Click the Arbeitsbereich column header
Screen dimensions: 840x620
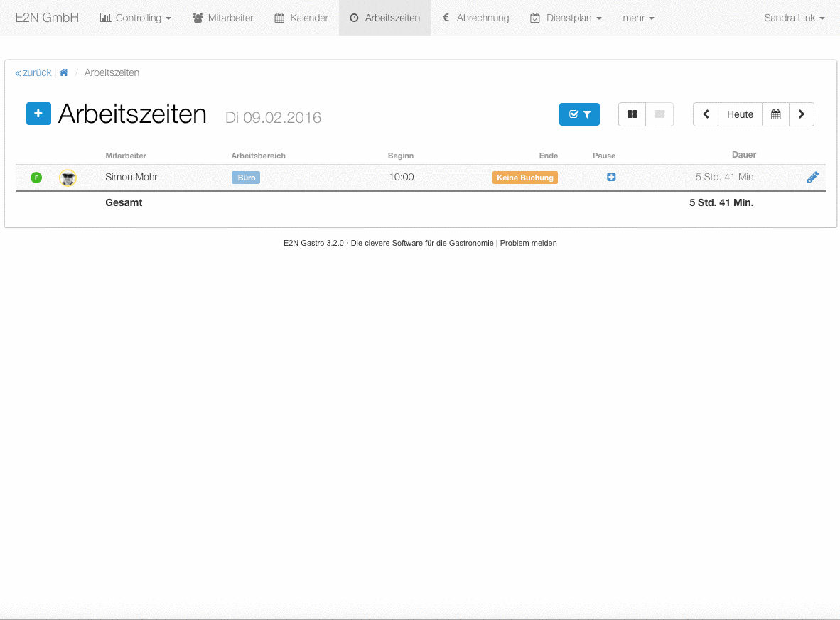(258, 156)
